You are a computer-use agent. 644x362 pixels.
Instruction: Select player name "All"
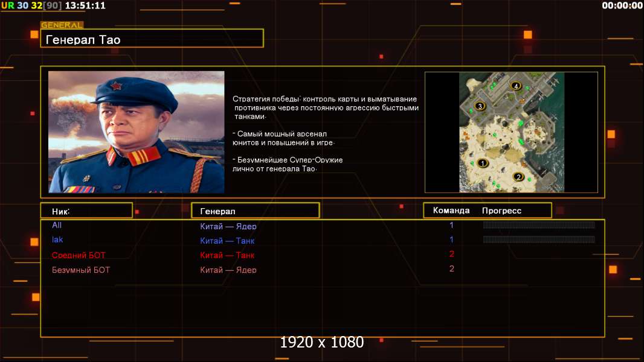point(57,225)
